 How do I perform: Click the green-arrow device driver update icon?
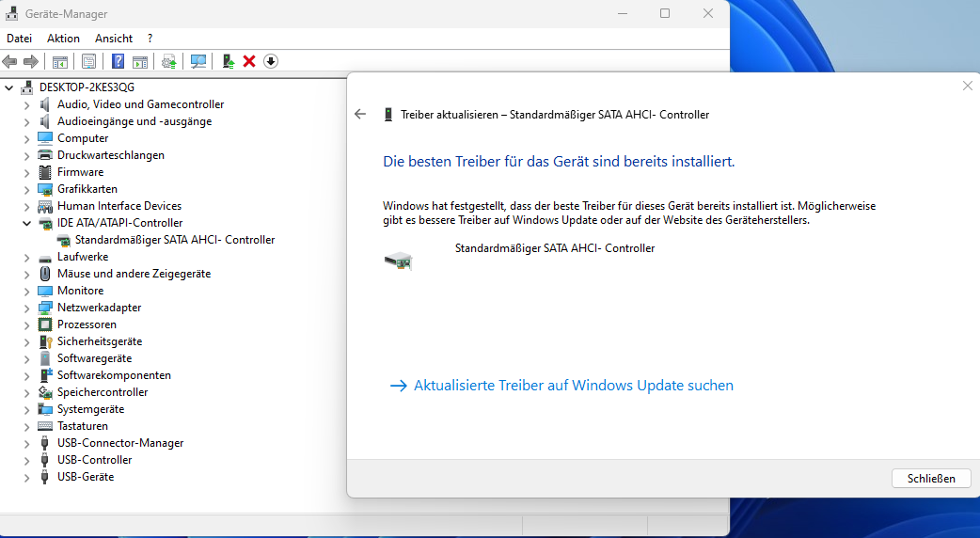click(229, 61)
